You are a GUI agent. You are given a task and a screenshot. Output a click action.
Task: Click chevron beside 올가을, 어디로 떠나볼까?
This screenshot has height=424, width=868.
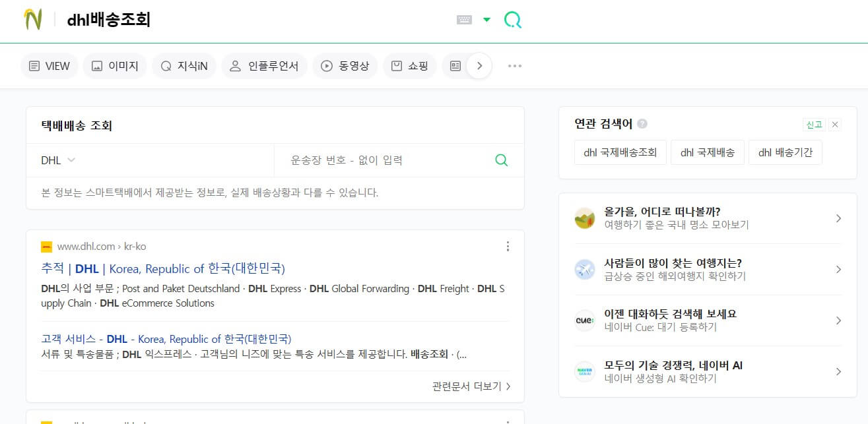[838, 218]
